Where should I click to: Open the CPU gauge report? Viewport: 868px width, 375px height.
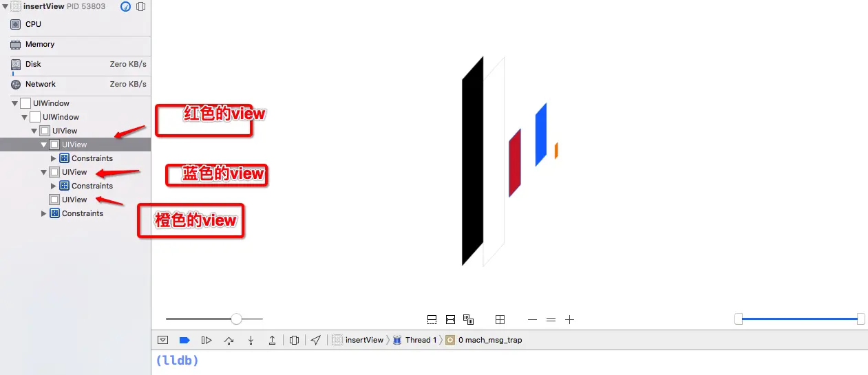tap(75, 24)
